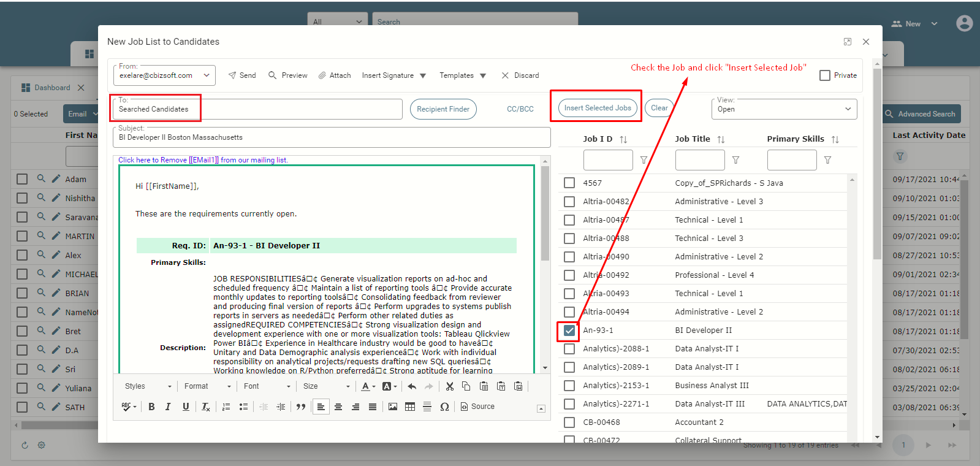Justify the email text
Viewport: 980px width, 466px height.
click(373, 407)
